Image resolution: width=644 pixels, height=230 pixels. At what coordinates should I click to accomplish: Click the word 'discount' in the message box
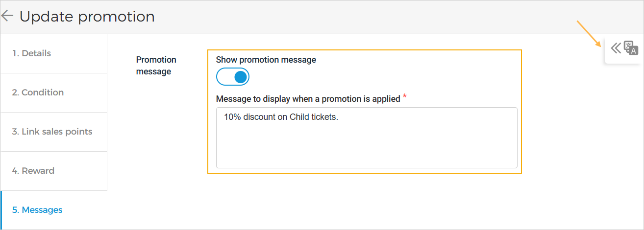260,117
